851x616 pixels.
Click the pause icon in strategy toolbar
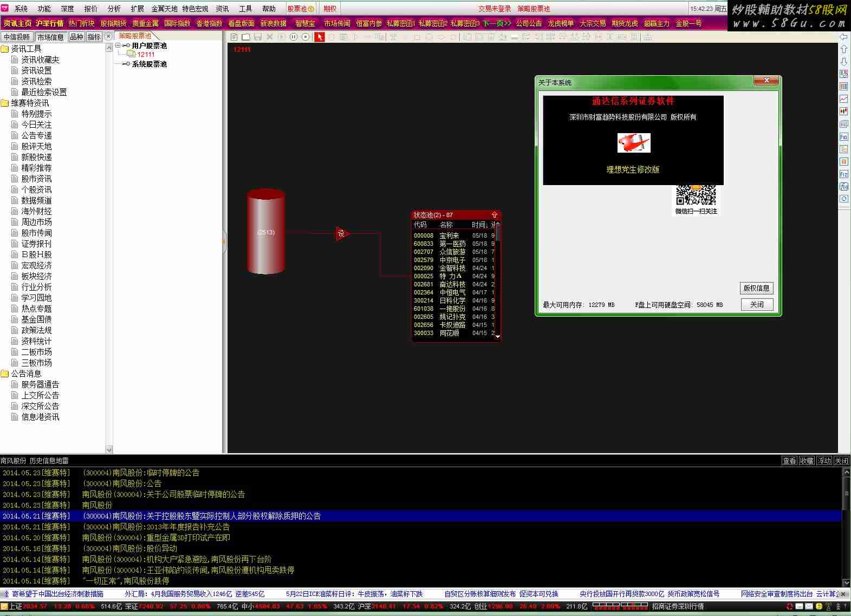(x=294, y=37)
